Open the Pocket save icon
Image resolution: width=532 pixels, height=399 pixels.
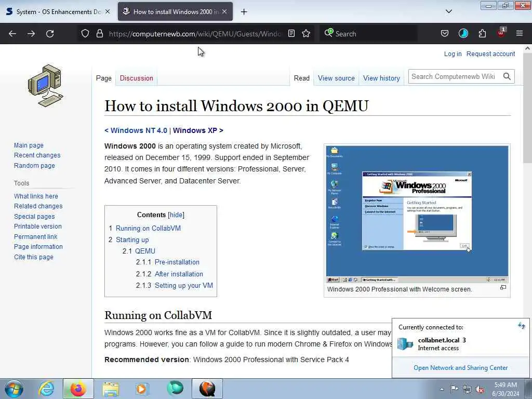click(x=445, y=34)
